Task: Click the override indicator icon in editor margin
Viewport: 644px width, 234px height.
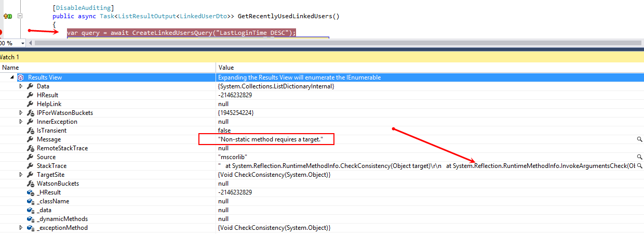Action: point(8,16)
